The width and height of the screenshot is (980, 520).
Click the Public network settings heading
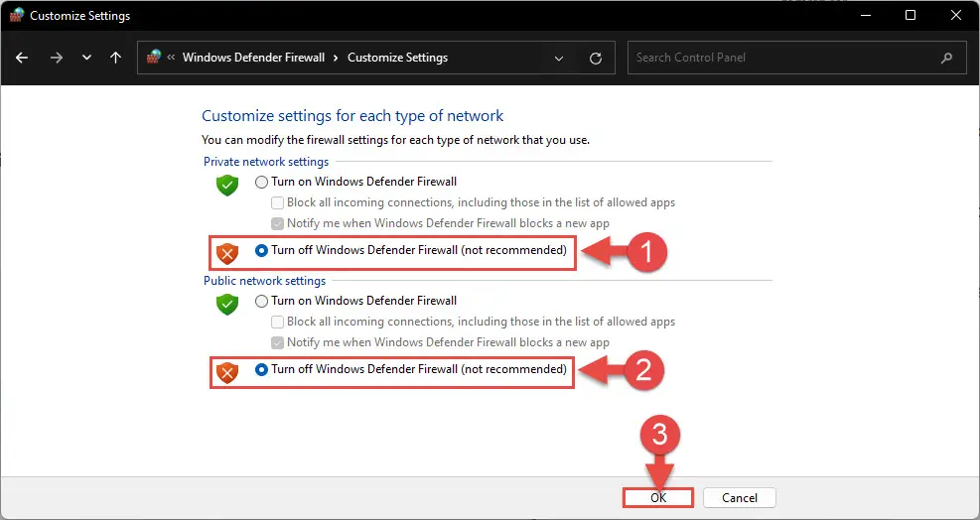coord(264,281)
